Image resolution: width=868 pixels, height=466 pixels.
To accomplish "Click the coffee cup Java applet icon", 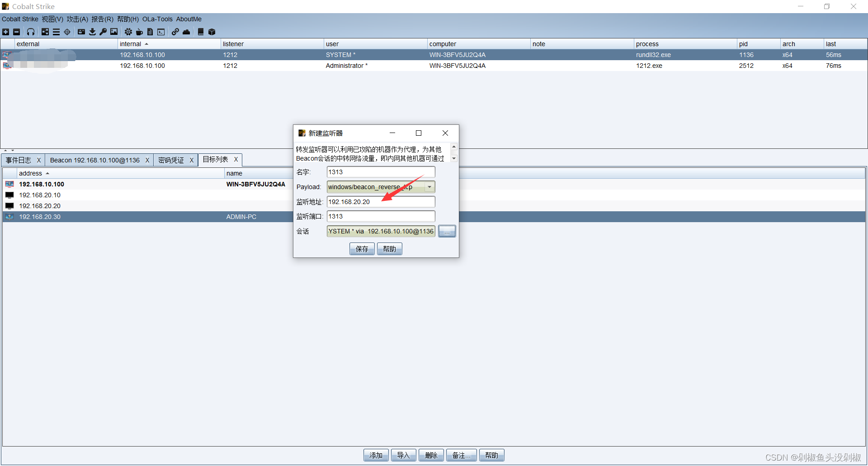I will [x=139, y=32].
